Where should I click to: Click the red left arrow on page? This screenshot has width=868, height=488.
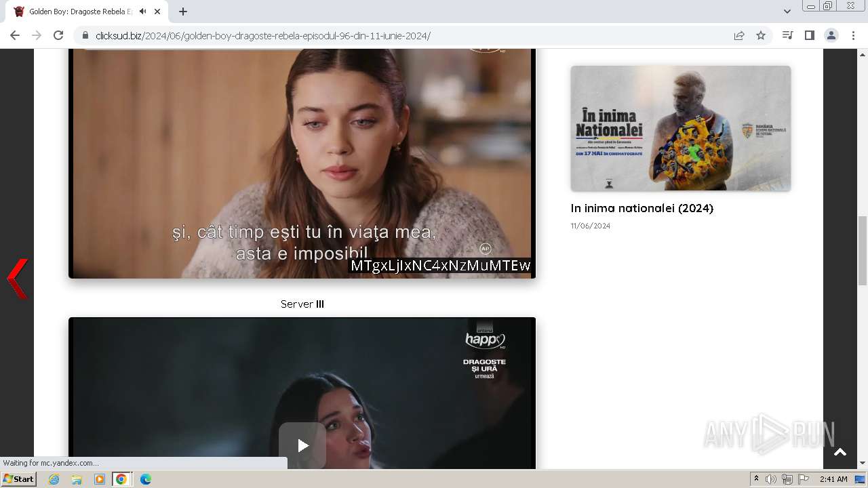(x=18, y=279)
